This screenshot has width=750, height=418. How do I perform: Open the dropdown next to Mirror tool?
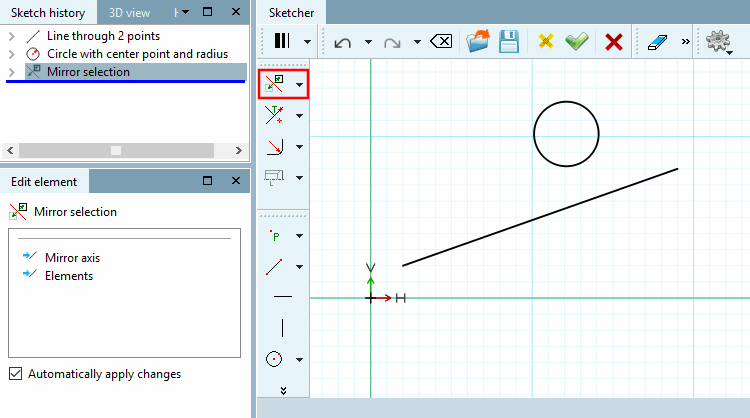click(299, 85)
